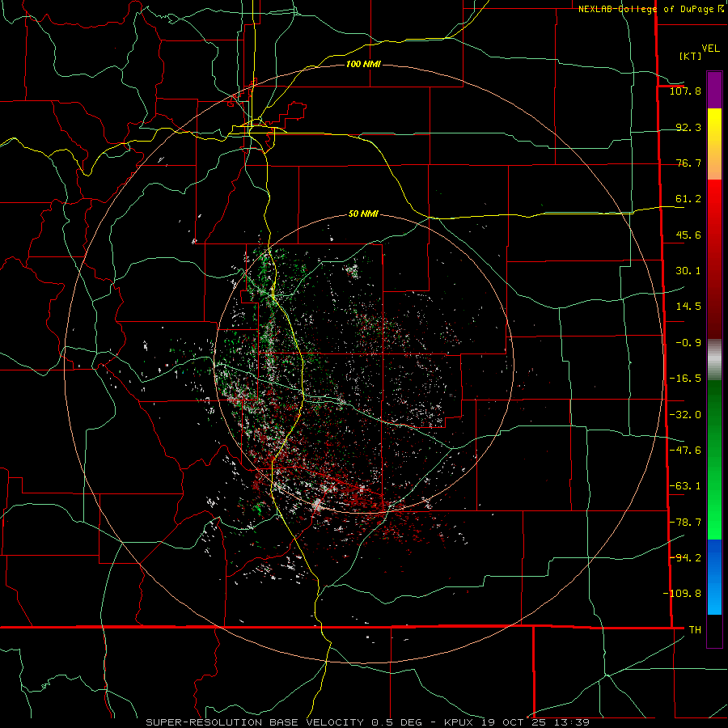
Task: Click the -47.6 velocity scale value
Action: 685,451
